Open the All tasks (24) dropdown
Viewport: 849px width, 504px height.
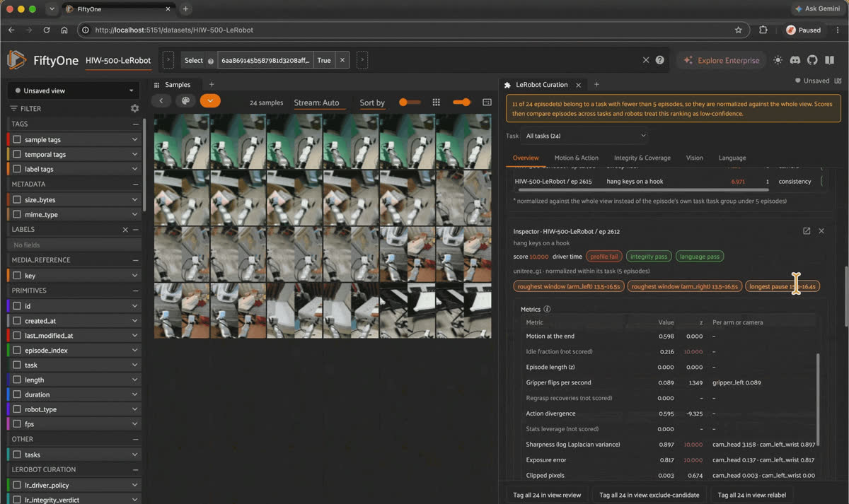click(586, 136)
